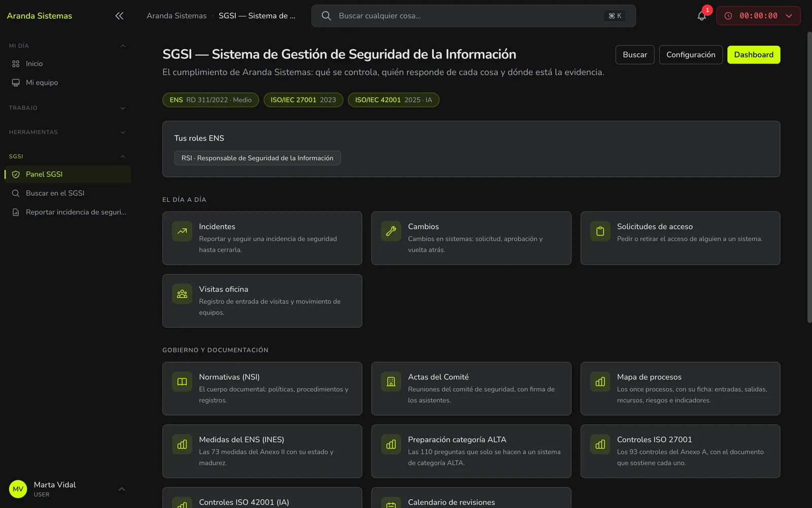Open the notifications bell

click(701, 16)
